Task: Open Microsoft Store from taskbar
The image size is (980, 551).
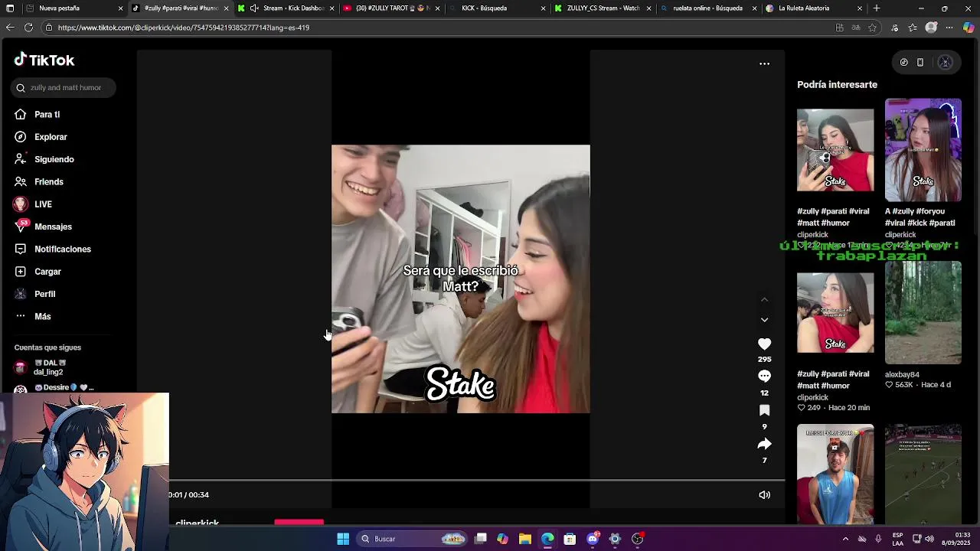Action: (570, 539)
